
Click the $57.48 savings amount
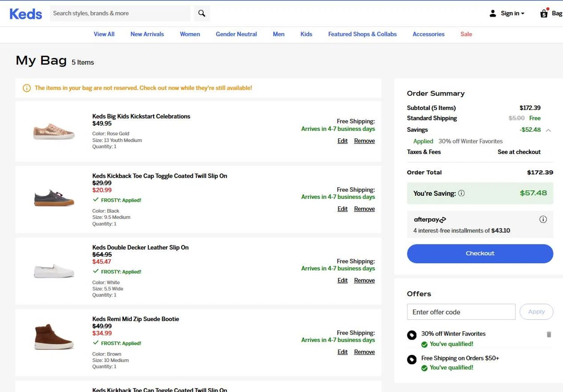coord(533,193)
